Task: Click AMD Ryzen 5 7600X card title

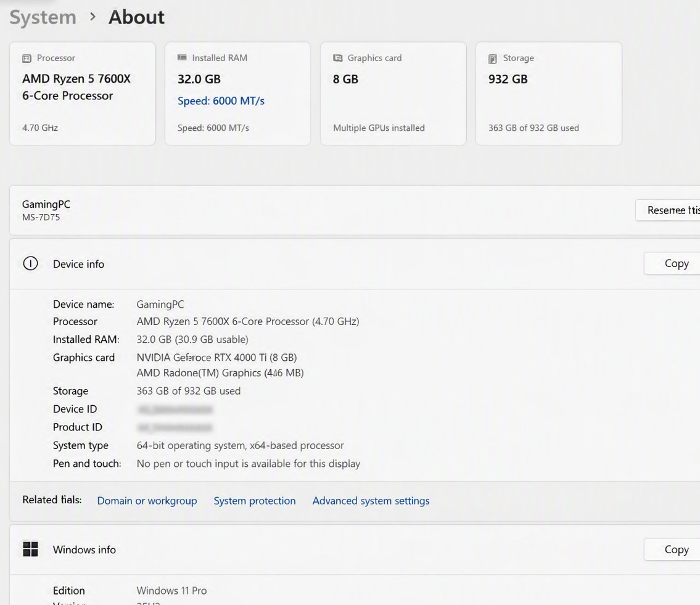Action: coord(76,87)
